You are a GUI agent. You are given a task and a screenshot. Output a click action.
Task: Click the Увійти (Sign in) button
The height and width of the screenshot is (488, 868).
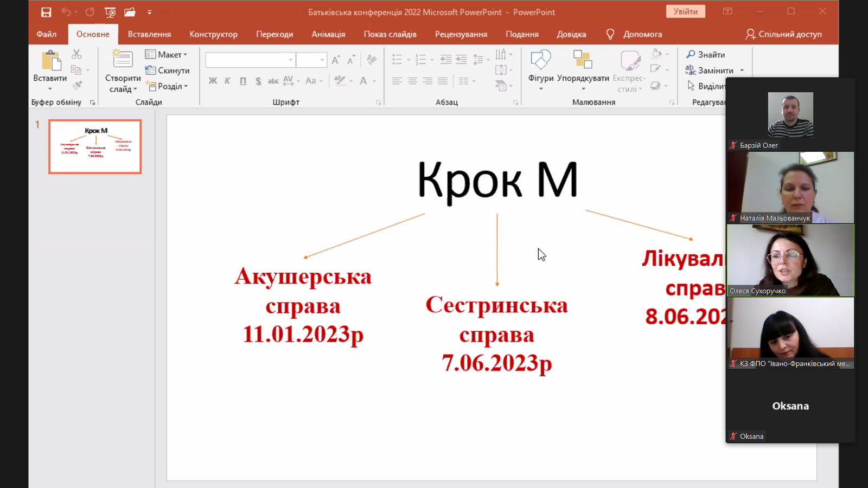[x=685, y=11]
